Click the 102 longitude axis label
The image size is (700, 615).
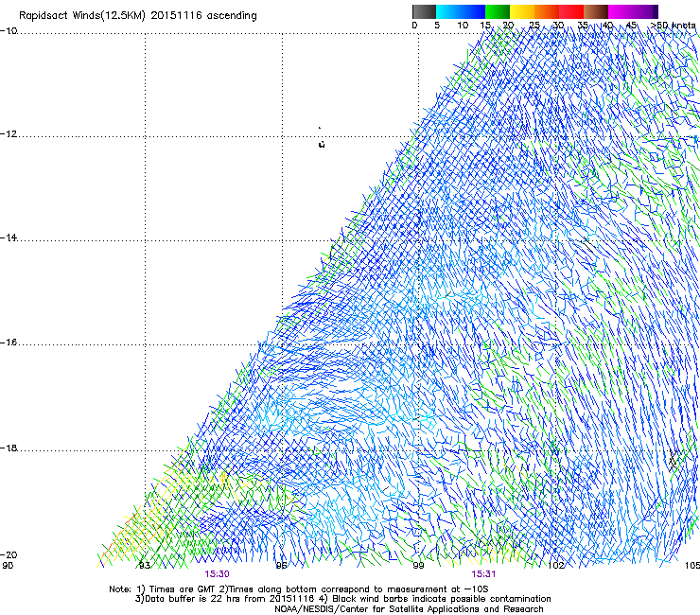tap(556, 566)
